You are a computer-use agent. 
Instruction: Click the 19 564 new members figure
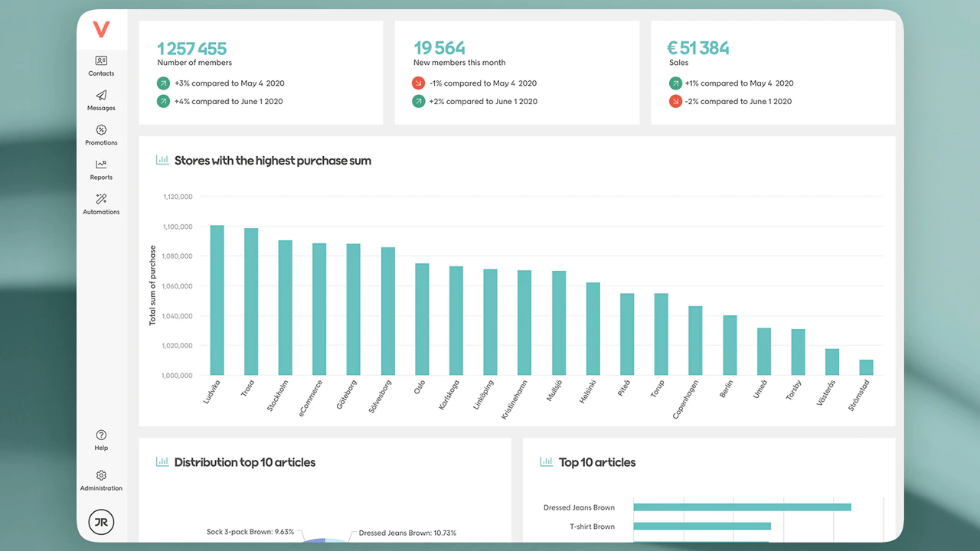[x=439, y=48]
